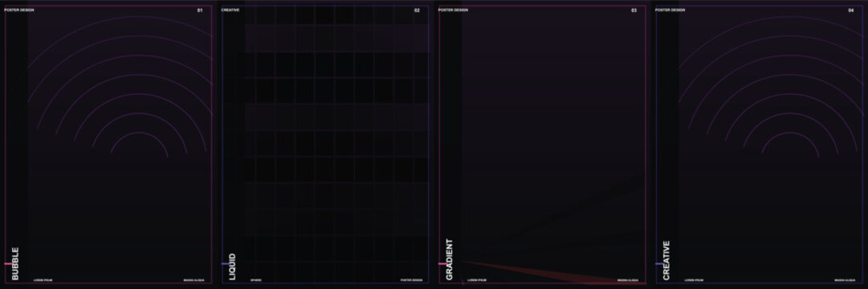Select the number 01 label
The image size is (868, 289).
pyautogui.click(x=200, y=10)
